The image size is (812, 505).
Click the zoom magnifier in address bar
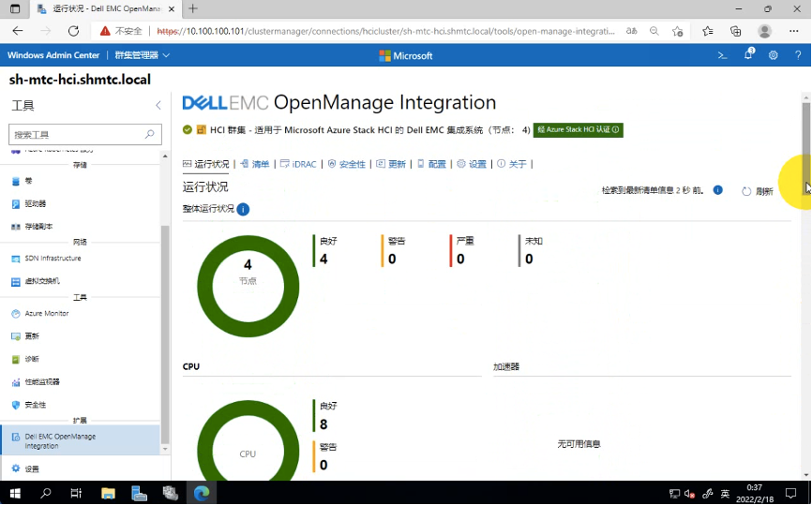tap(654, 31)
